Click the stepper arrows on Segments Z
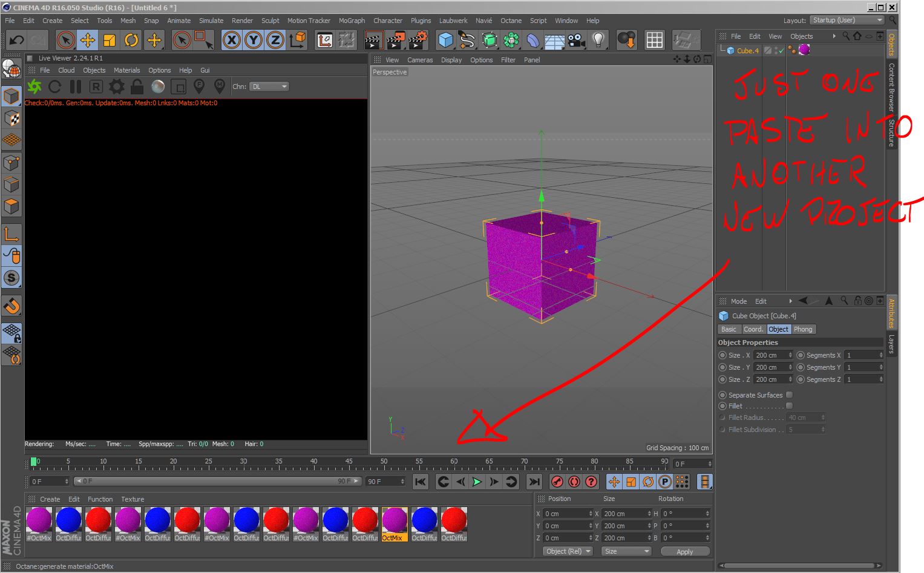This screenshot has height=573, width=924. pos(881,379)
